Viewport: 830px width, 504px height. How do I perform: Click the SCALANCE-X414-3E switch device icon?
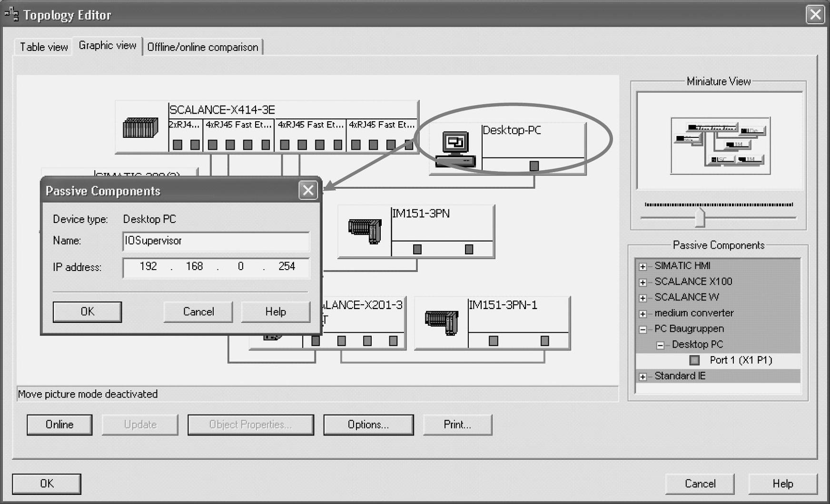(140, 128)
